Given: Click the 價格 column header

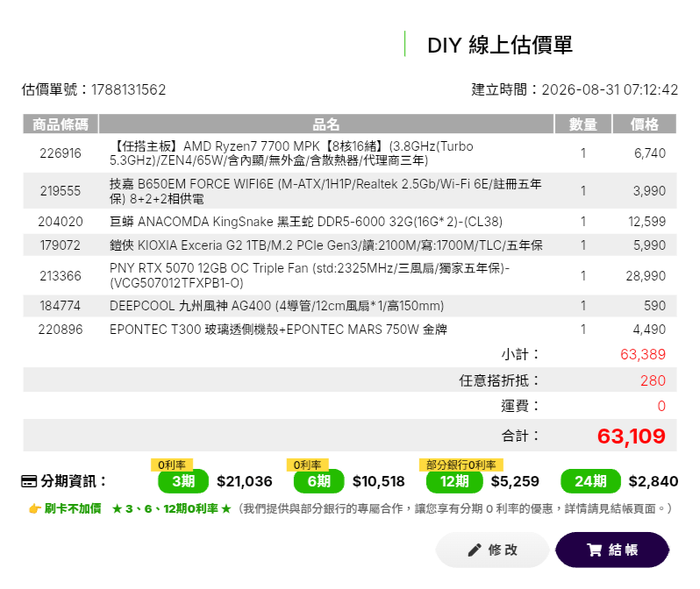Looking at the screenshot, I should click(x=644, y=124).
